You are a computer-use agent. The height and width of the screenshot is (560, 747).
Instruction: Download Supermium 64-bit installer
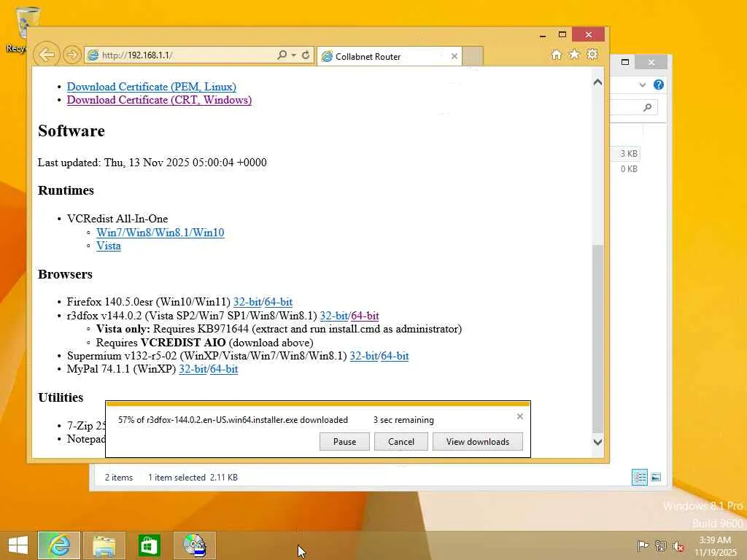pyautogui.click(x=395, y=356)
